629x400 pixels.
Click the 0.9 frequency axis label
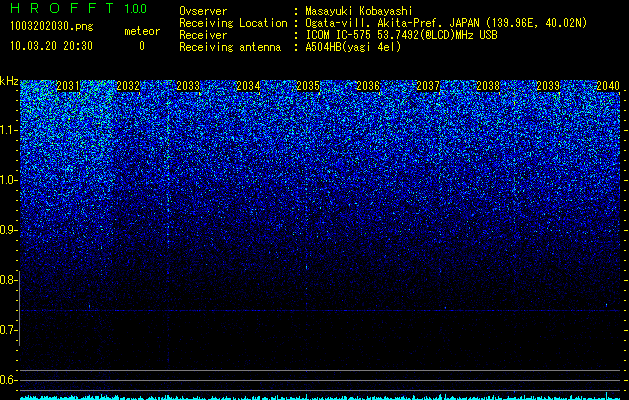click(8, 230)
